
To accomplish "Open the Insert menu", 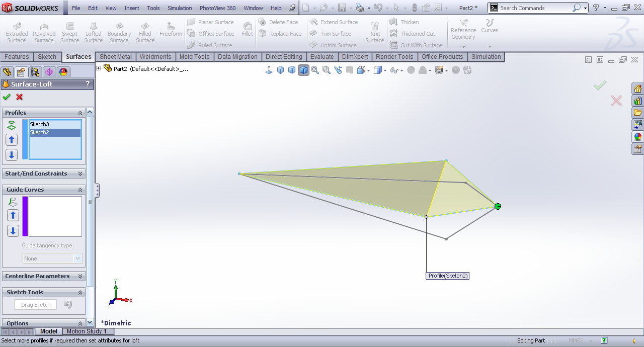I will 132,8.
